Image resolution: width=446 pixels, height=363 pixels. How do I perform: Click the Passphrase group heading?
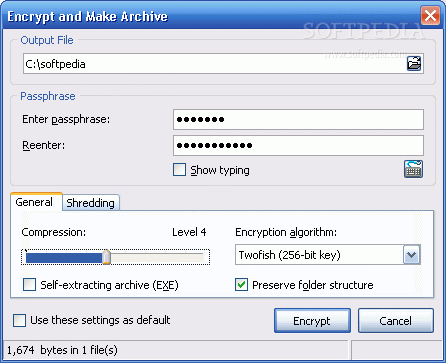pos(48,96)
